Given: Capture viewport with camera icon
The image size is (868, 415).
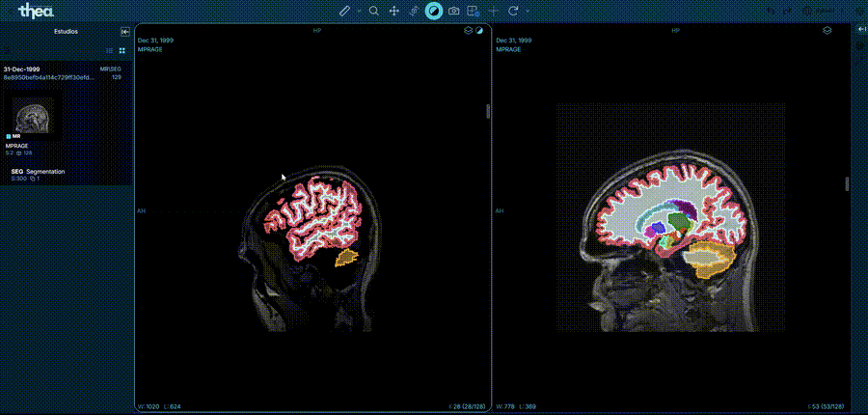Looking at the screenshot, I should click(453, 11).
